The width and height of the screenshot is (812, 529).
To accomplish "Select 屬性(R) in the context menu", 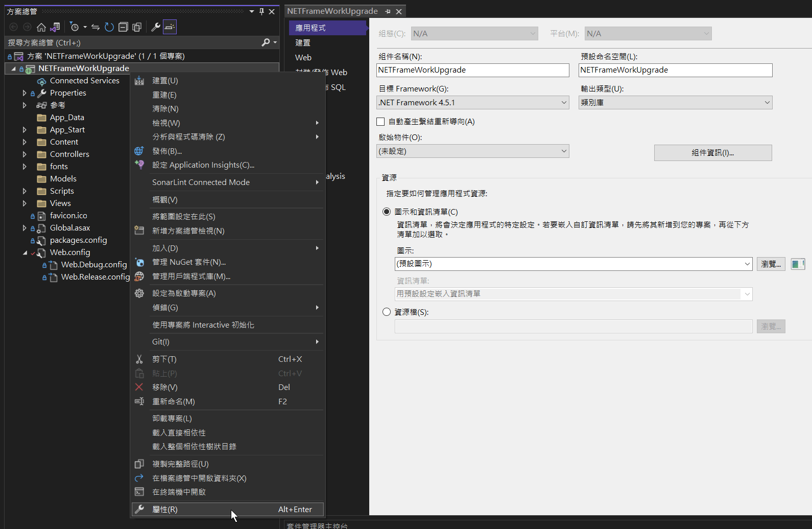I will (x=165, y=510).
